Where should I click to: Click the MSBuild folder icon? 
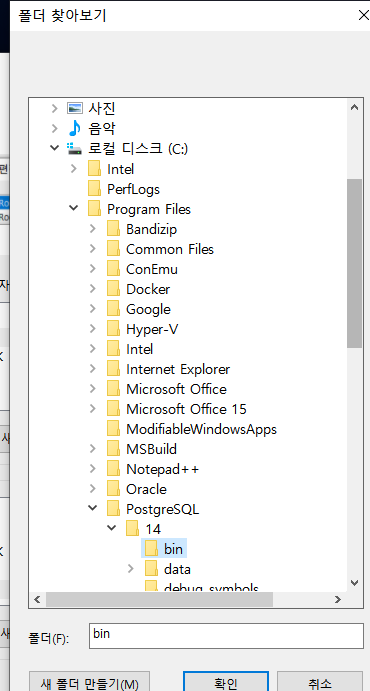point(113,449)
